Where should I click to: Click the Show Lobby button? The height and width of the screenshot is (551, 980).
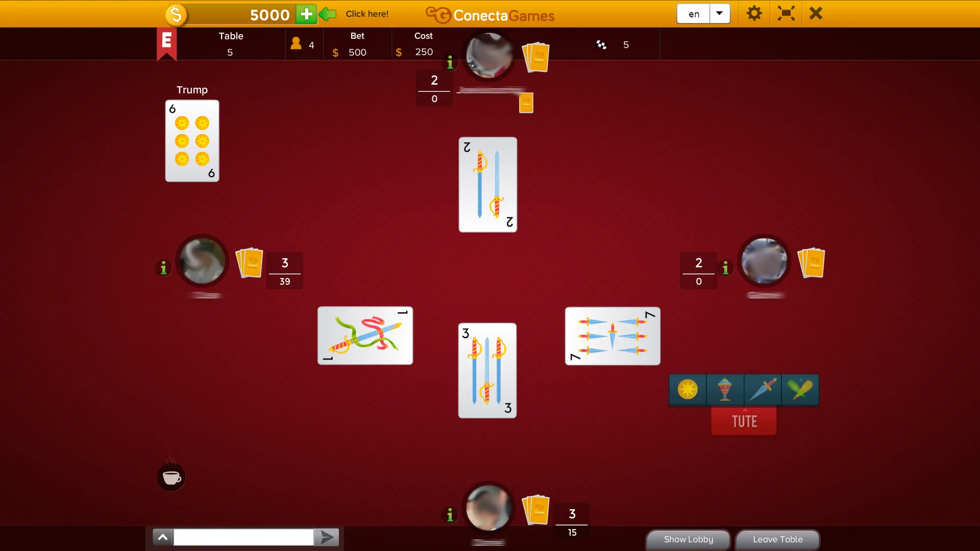point(688,539)
